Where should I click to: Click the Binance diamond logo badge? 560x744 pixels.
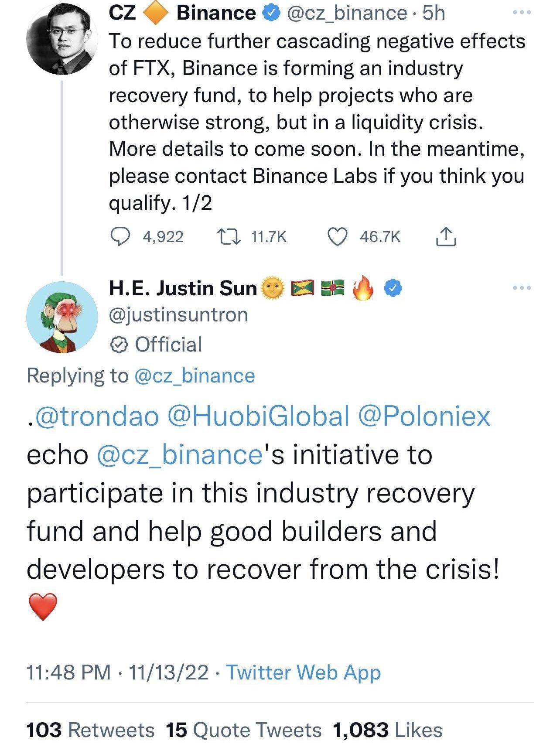156,13
